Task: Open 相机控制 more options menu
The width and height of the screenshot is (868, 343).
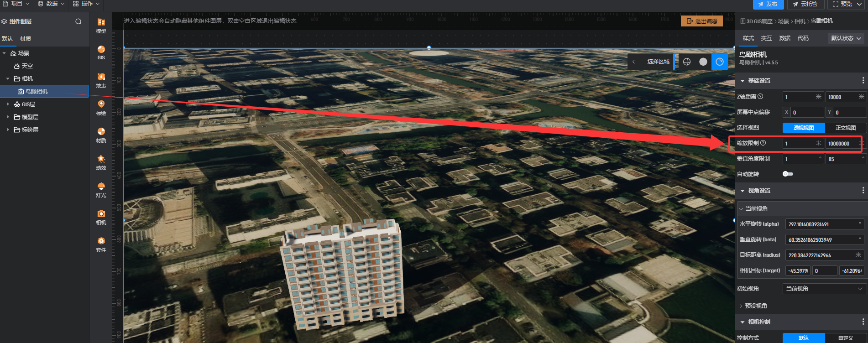Action: click(863, 322)
